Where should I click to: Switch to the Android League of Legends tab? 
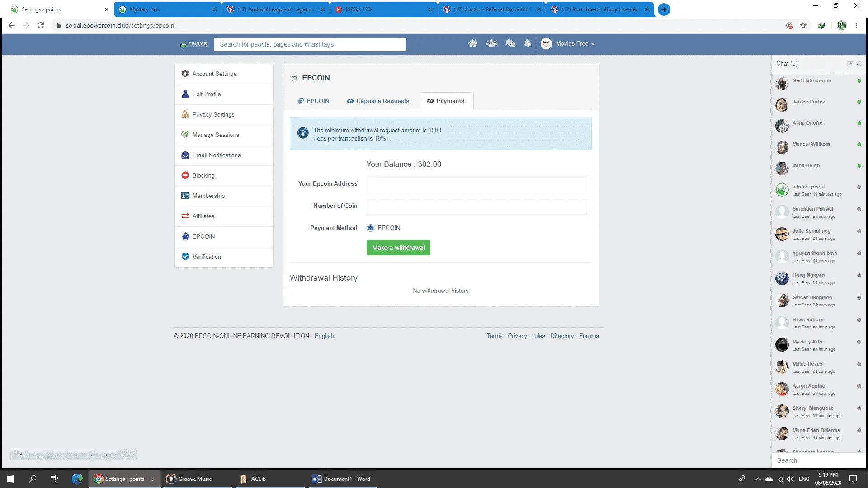pyautogui.click(x=276, y=9)
